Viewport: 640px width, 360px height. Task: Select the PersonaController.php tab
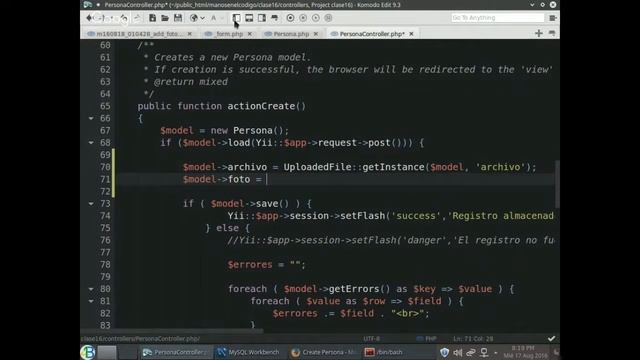(372, 34)
